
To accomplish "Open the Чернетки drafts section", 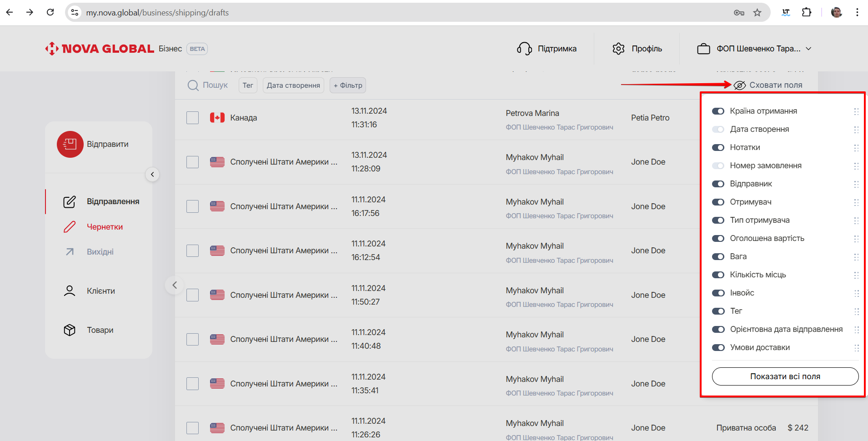I will [x=105, y=227].
